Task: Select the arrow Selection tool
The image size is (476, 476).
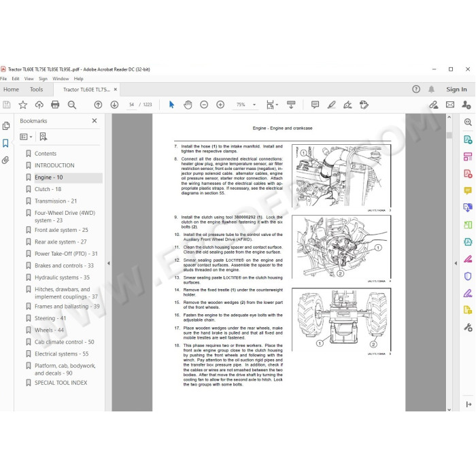Action: [171, 105]
